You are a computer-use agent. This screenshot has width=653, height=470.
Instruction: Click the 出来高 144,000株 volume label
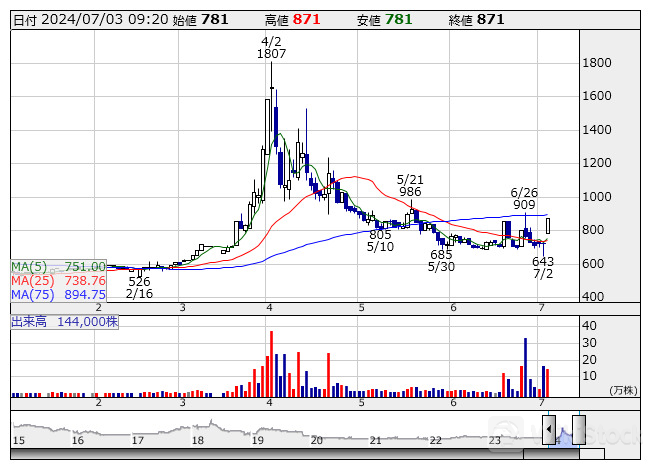(65, 322)
